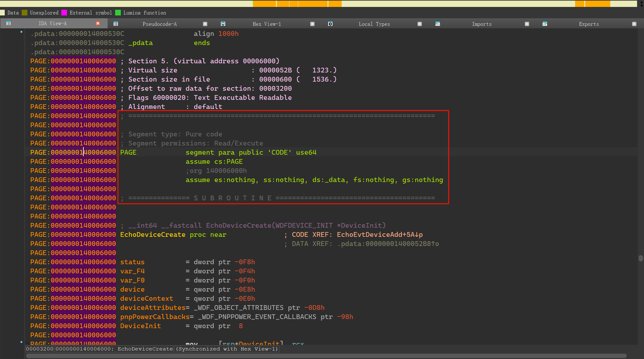This screenshot has height=359, width=644.
Task: Click the Lumina function green legend swatch
Action: coord(118,13)
